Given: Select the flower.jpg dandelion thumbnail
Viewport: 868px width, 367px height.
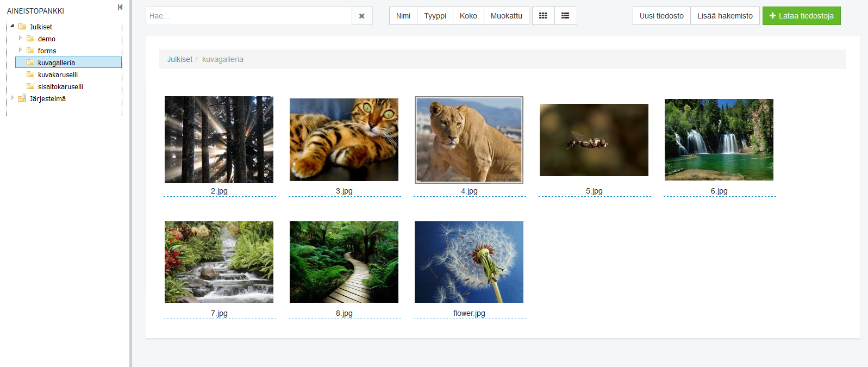Looking at the screenshot, I should 469,262.
